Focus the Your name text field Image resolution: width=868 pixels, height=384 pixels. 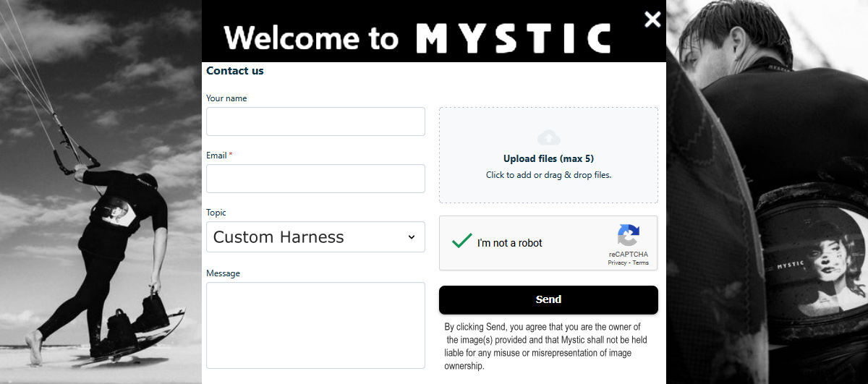tap(315, 121)
